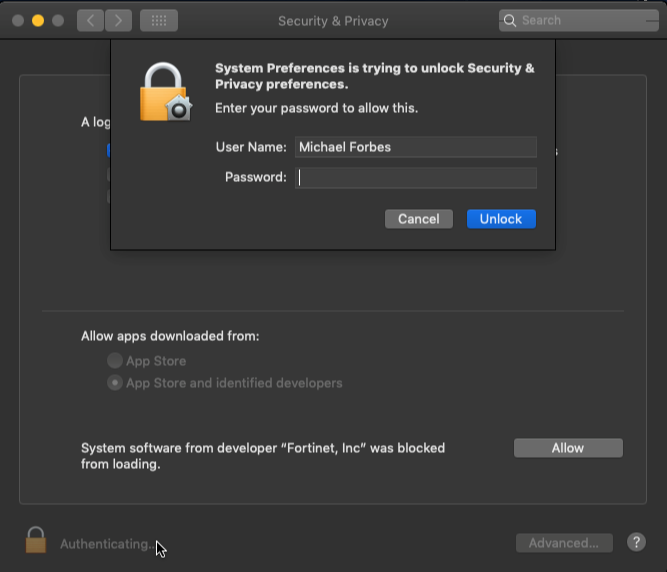This screenshot has height=572, width=667.
Task: Click the magnifying glass search icon
Action: pyautogui.click(x=510, y=20)
